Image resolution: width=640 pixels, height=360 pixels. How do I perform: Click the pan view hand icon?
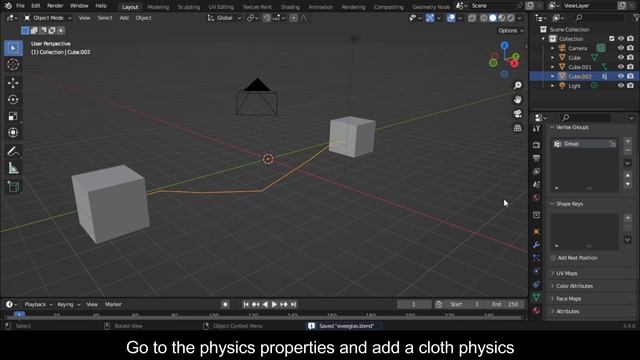click(518, 100)
